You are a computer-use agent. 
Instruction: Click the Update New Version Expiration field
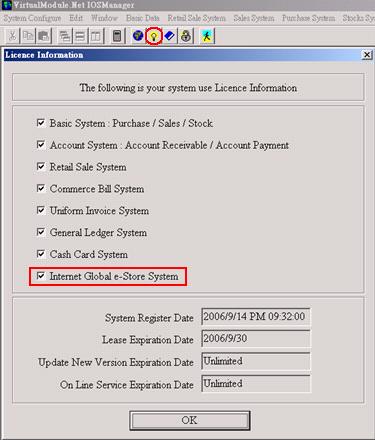tap(256, 361)
